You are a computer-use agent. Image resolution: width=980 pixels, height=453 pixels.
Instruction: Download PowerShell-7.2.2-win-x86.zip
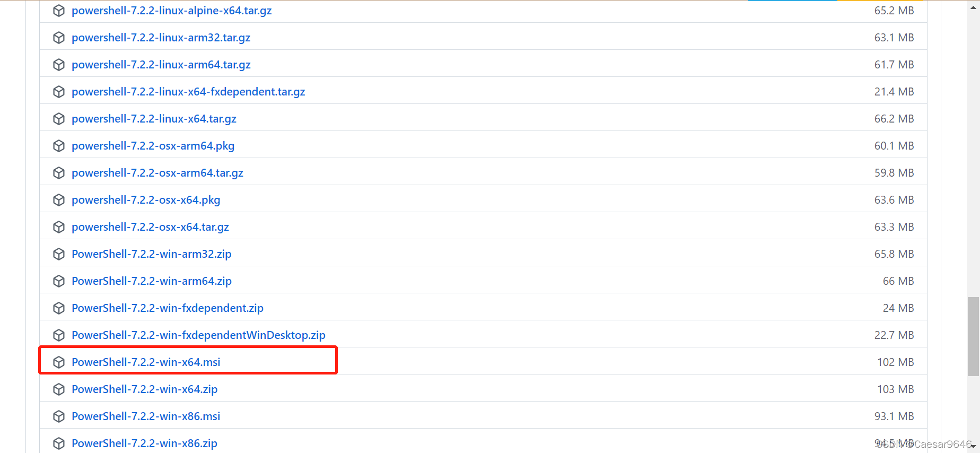[x=145, y=443]
